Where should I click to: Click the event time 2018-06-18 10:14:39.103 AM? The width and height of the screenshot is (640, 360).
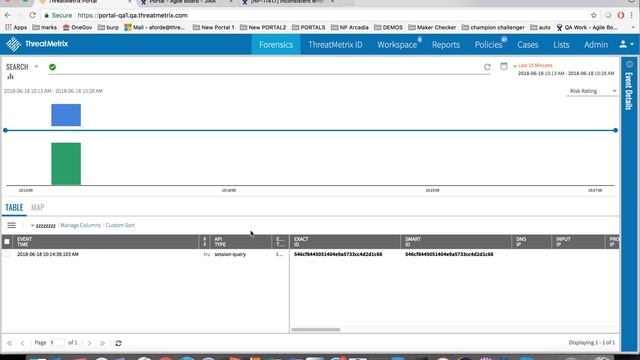pyautogui.click(x=48, y=254)
